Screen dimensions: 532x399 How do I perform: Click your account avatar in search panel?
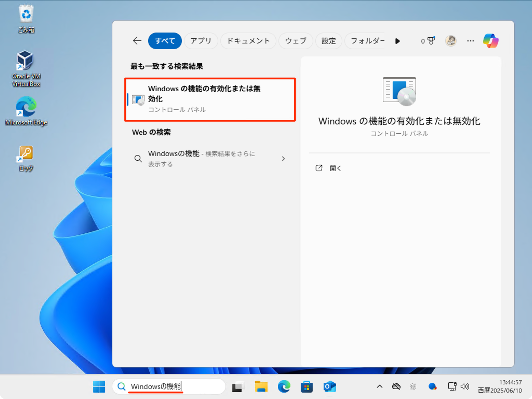[x=451, y=41]
